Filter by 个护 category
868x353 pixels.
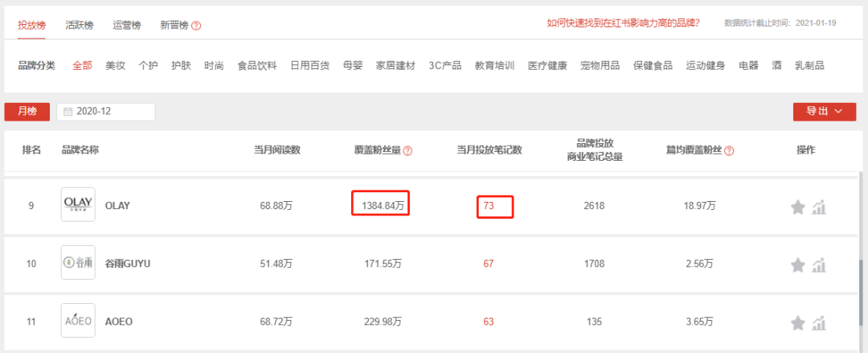pyautogui.click(x=148, y=66)
